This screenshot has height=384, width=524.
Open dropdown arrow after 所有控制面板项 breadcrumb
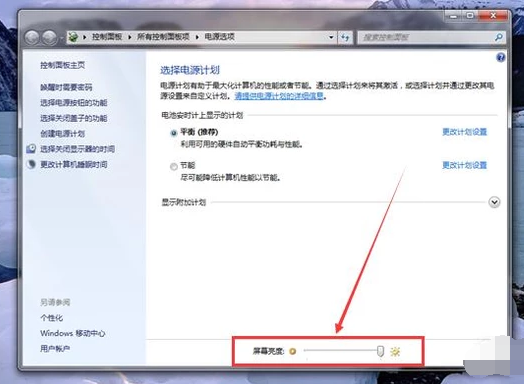point(197,37)
